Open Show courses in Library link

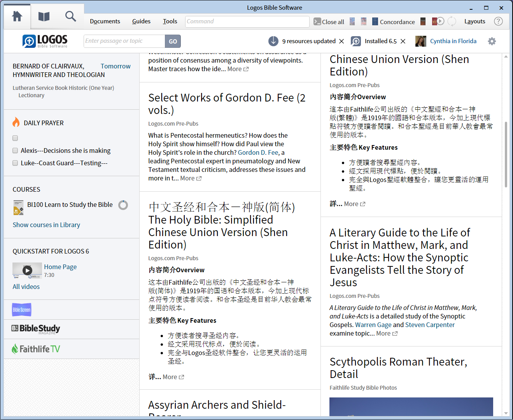coord(46,225)
